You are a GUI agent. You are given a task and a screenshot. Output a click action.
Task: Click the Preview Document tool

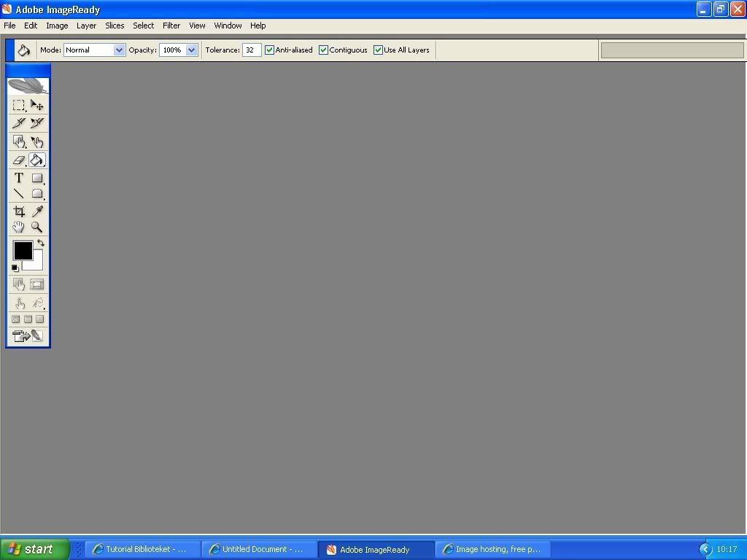(x=18, y=303)
